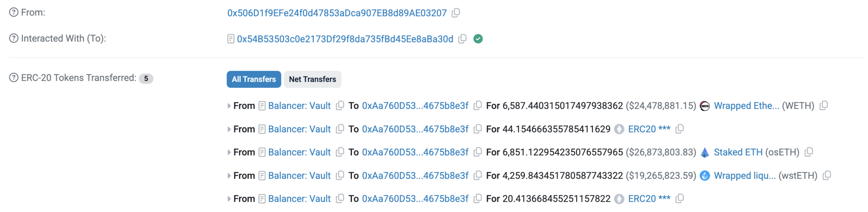
Task: Open the contract address 0x54B53503 link
Action: point(345,39)
